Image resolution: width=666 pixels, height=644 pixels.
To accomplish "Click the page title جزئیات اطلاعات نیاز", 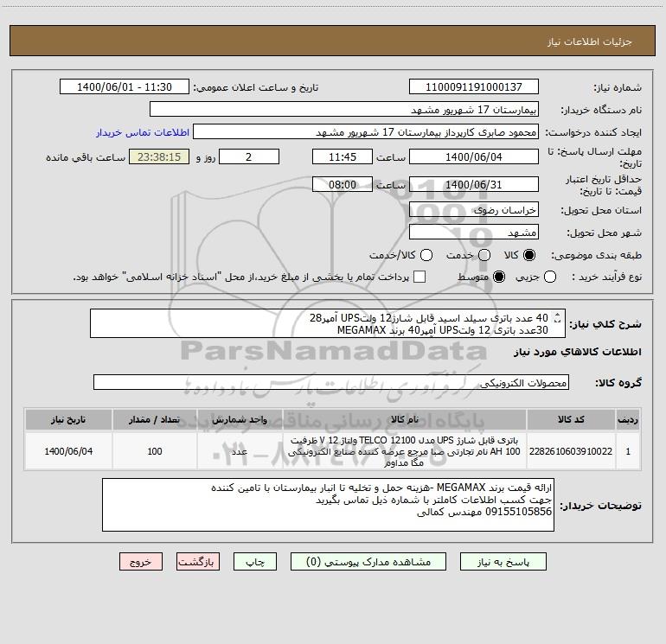I will pos(590,41).
